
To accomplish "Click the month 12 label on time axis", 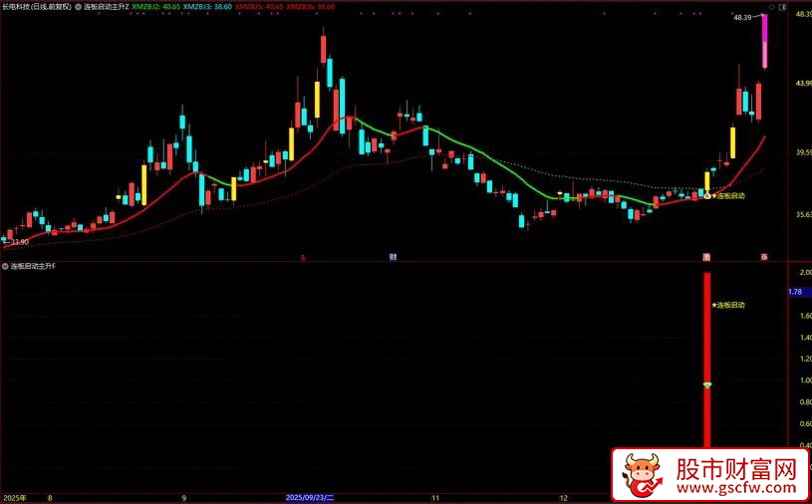I will [565, 498].
